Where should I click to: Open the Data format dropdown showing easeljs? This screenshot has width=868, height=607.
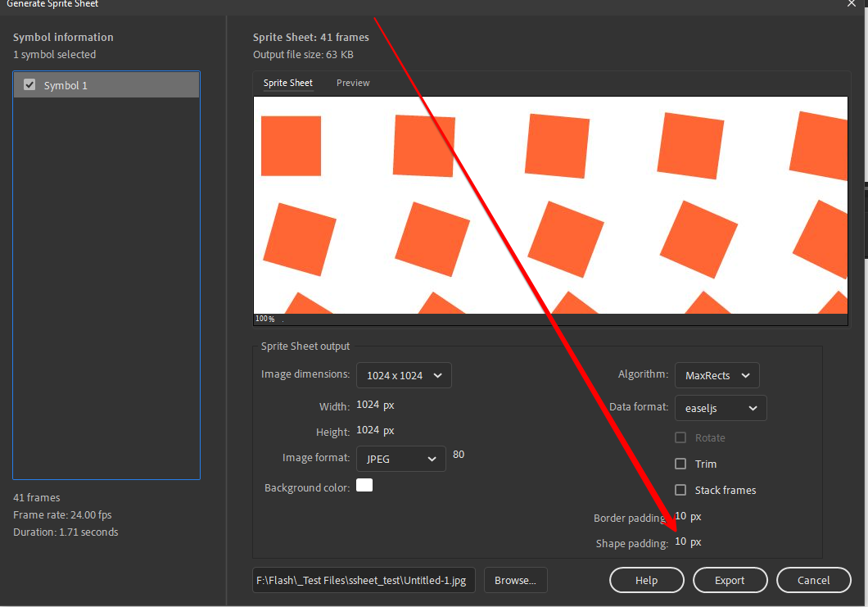coord(720,408)
